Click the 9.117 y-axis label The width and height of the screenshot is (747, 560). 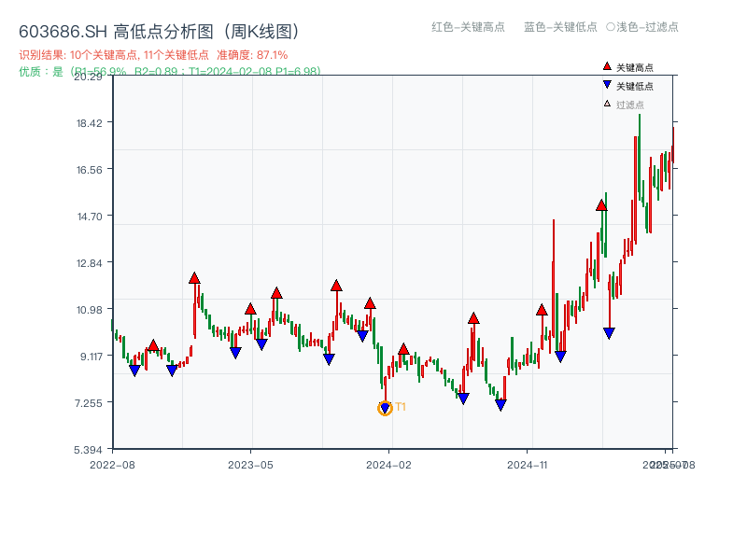[x=91, y=357]
